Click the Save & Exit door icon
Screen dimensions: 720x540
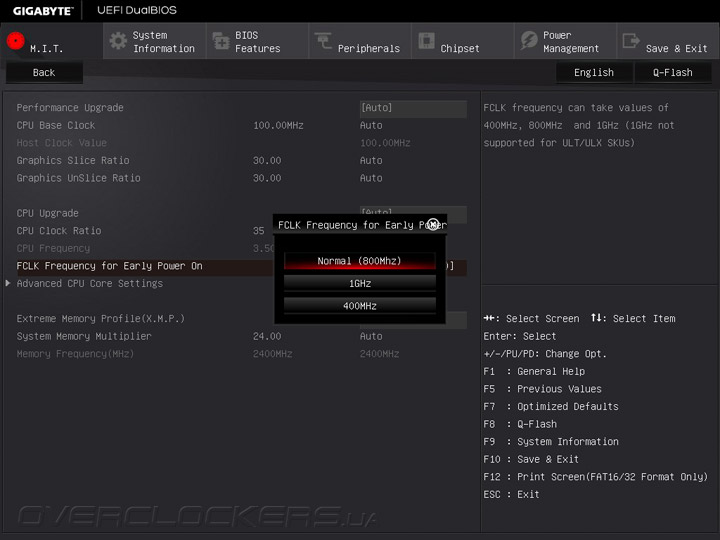pos(631,40)
